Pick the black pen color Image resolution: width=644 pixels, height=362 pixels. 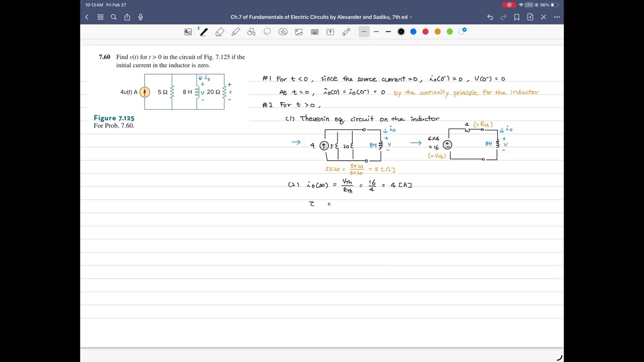(x=401, y=32)
